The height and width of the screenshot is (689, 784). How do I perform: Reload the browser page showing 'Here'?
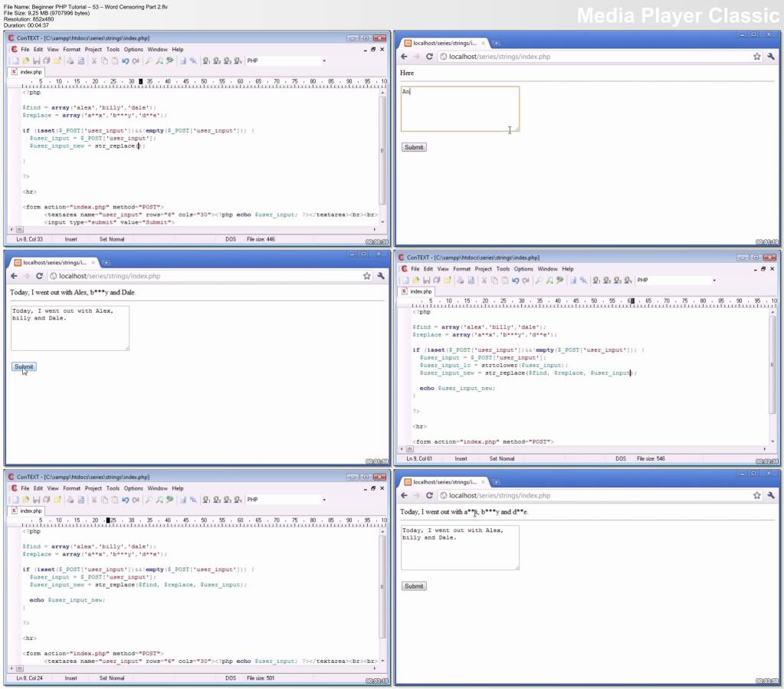(429, 57)
